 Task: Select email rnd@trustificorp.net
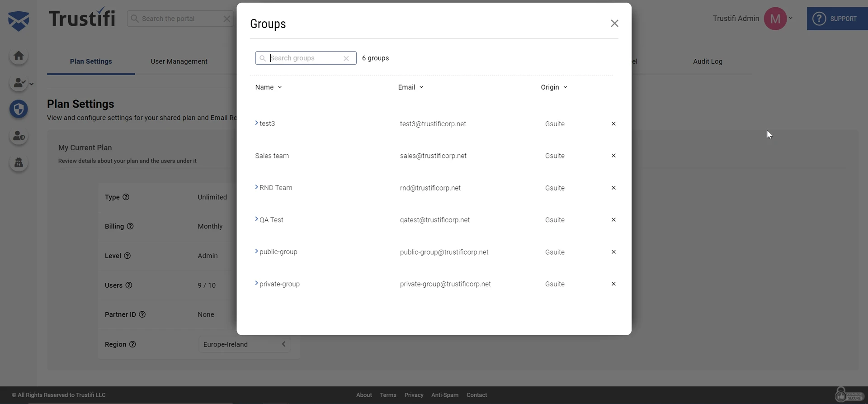(x=430, y=188)
